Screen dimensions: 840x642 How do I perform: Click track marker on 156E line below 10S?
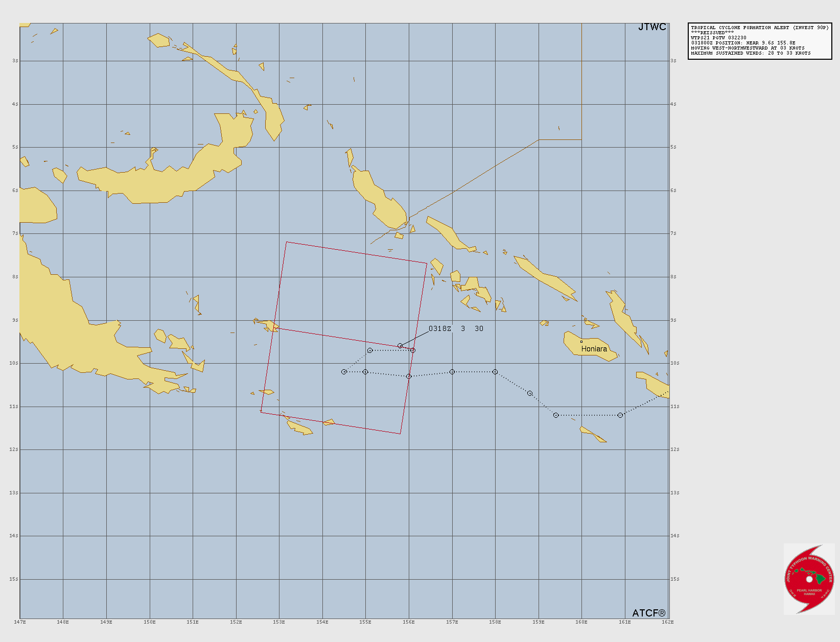[x=409, y=376]
